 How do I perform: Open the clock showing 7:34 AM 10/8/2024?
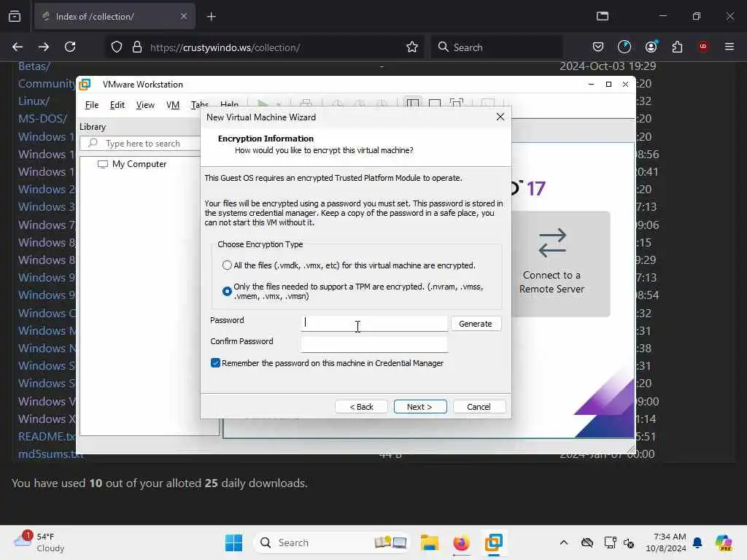[665, 542]
